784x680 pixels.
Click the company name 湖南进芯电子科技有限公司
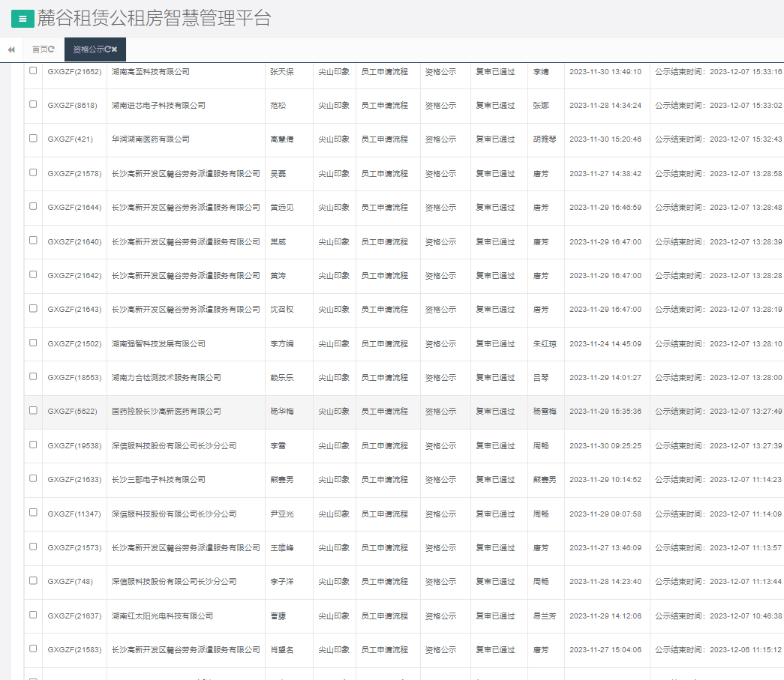[x=158, y=106]
